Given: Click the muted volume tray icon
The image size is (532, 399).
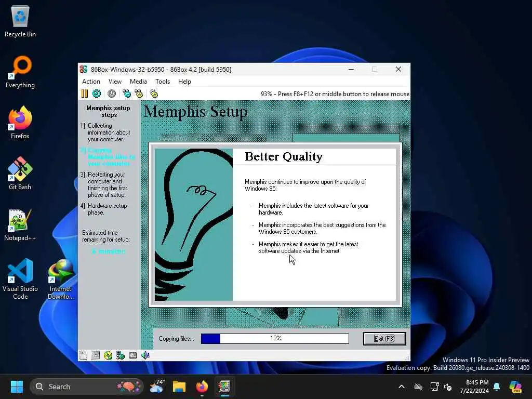Looking at the screenshot, I should tap(448, 387).
